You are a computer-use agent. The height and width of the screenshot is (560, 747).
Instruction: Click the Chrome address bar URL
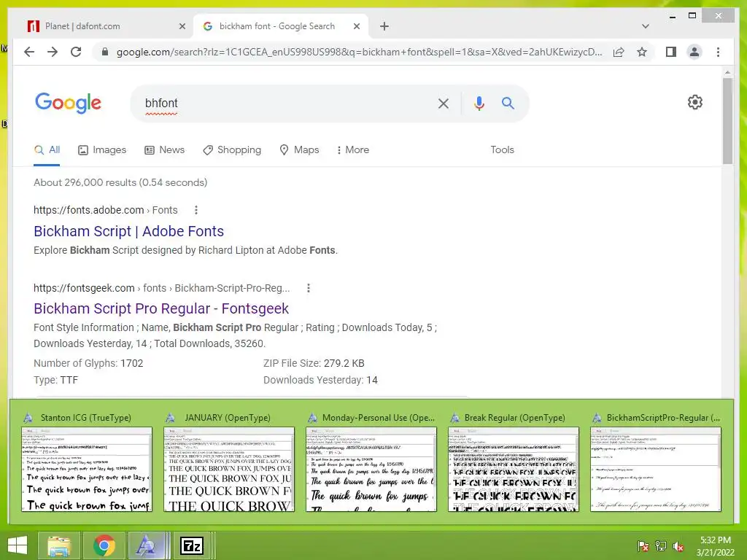[x=360, y=52]
